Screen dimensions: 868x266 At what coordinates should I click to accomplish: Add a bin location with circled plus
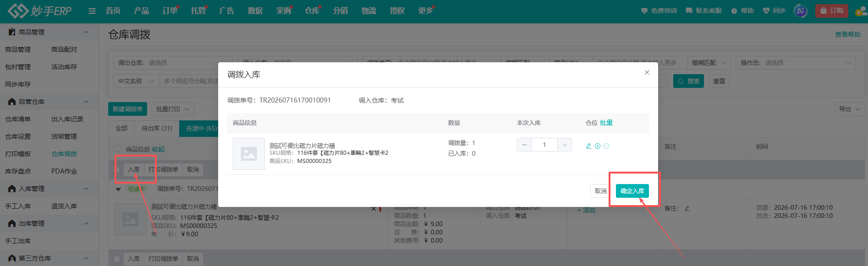pyautogui.click(x=598, y=146)
